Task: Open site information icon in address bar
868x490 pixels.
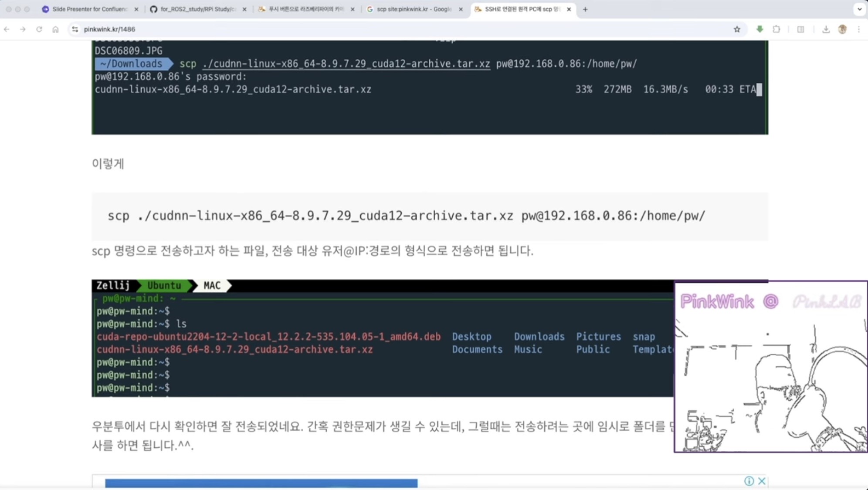Action: [75, 29]
